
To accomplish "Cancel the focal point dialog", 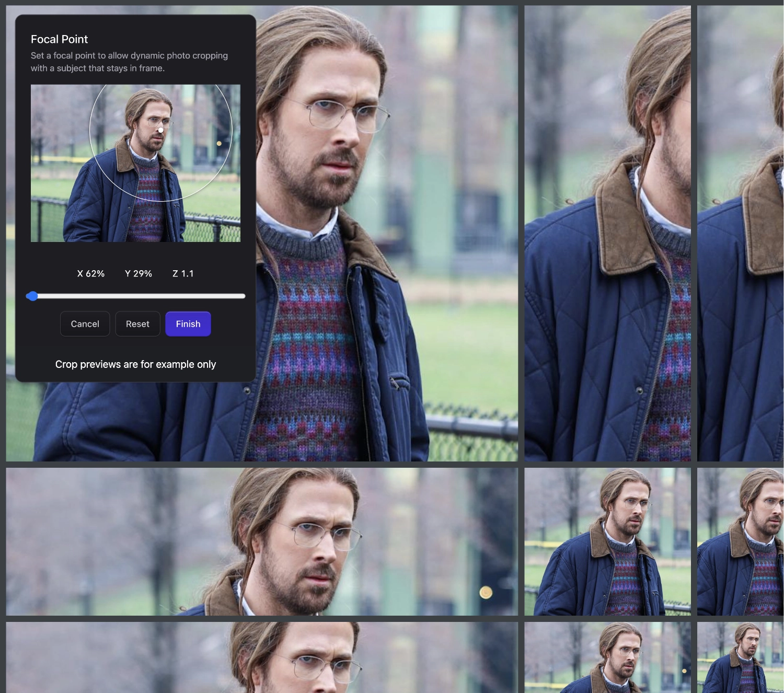I will (x=85, y=324).
